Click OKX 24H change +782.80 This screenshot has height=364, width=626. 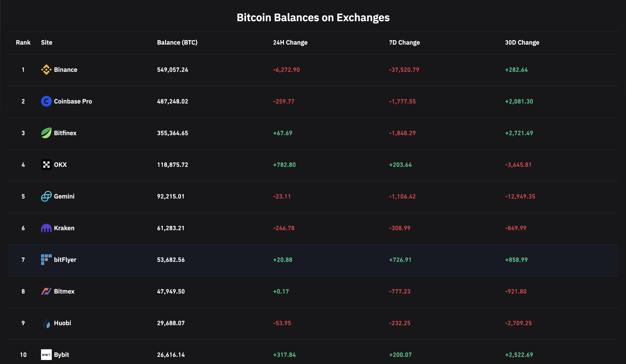click(x=284, y=165)
